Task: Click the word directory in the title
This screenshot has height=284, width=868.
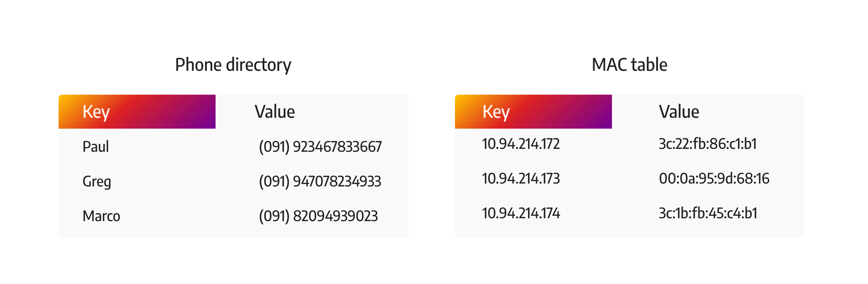Action: point(259,65)
